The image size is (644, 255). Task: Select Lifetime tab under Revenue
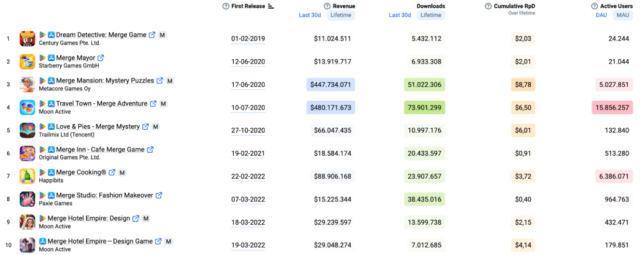pyautogui.click(x=341, y=15)
